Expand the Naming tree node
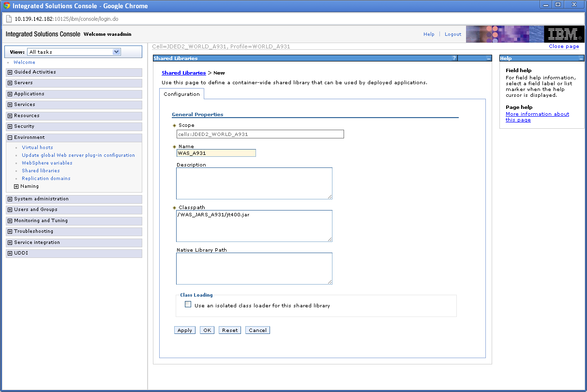Viewport: 587px width, 392px height. pos(16,186)
